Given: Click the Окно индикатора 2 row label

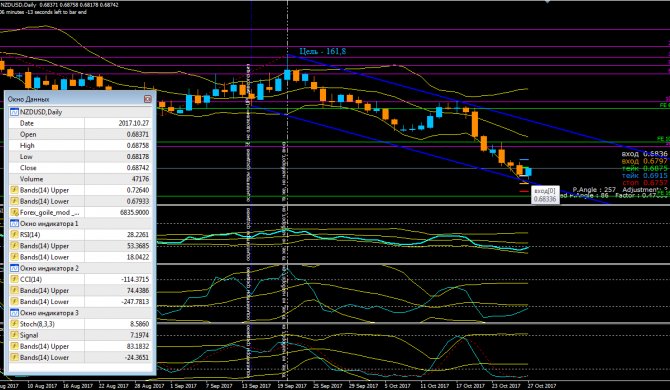Looking at the screenshot, I should point(49,268).
